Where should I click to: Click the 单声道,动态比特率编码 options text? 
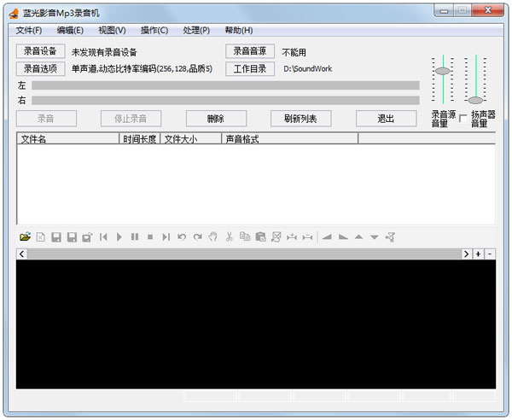coord(142,69)
